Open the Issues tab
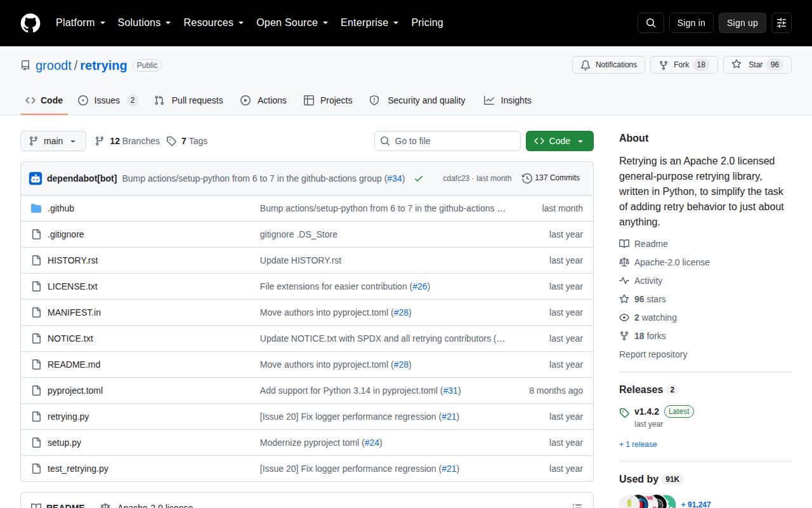 pyautogui.click(x=108, y=100)
